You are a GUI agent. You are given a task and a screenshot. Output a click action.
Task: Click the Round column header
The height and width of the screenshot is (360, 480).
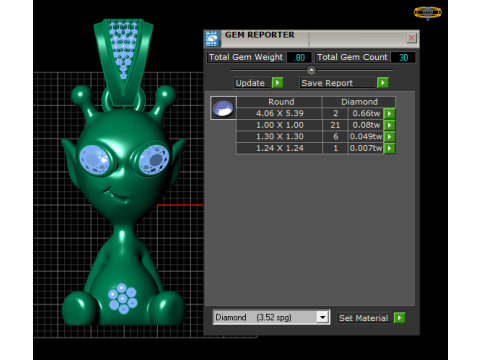(279, 102)
